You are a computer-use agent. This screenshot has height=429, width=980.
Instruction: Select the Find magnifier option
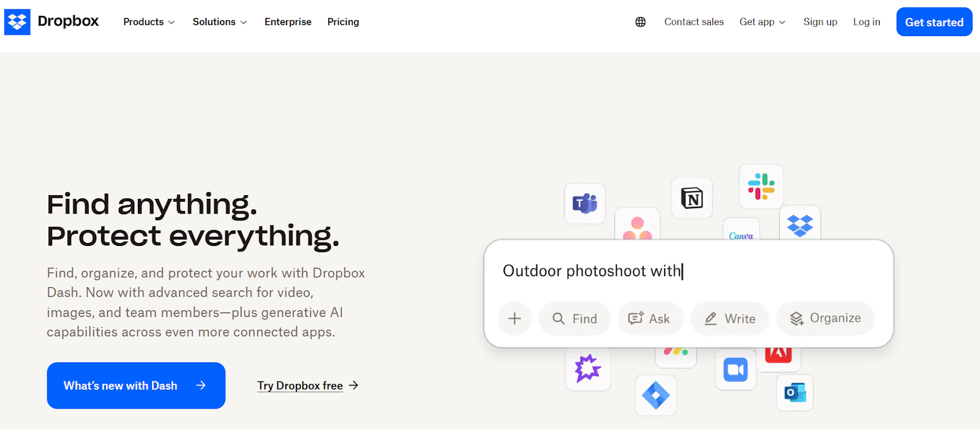pos(575,318)
